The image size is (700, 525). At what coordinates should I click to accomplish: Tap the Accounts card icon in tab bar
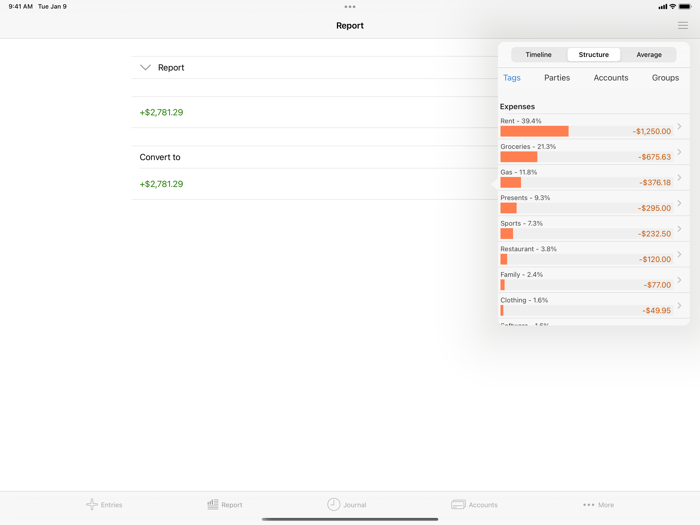[x=458, y=504]
